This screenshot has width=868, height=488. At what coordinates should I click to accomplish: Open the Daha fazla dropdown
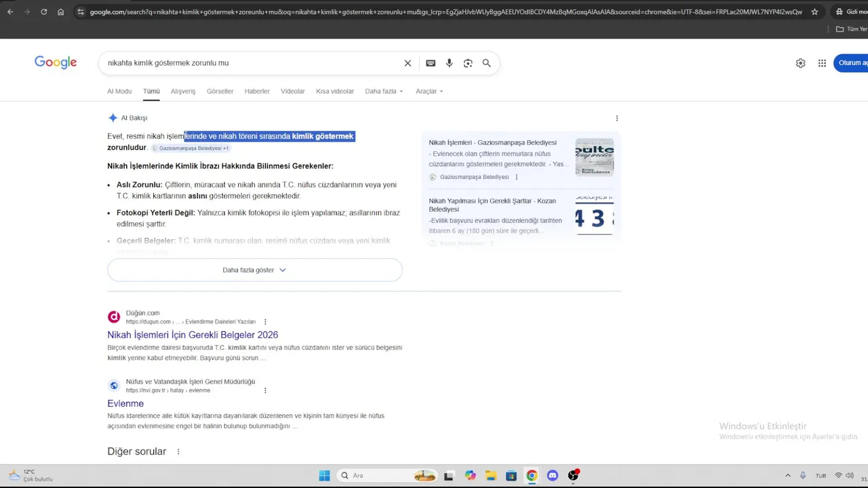point(384,91)
